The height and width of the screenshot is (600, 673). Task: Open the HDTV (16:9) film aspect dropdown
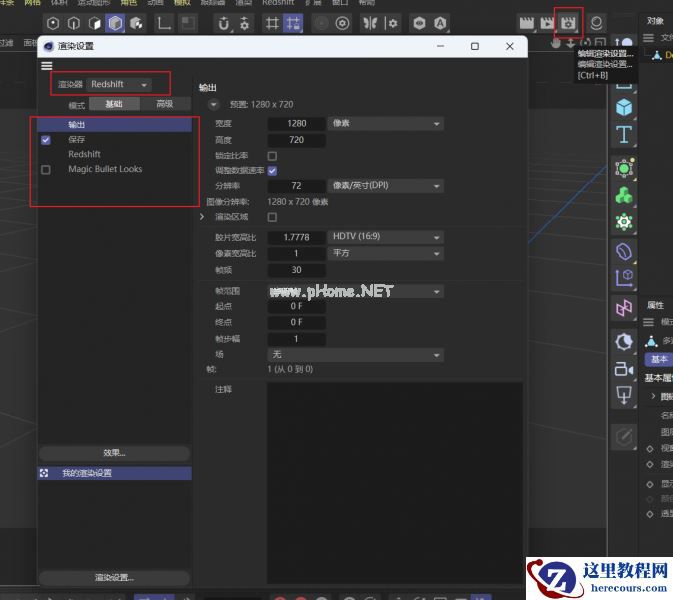pyautogui.click(x=386, y=237)
